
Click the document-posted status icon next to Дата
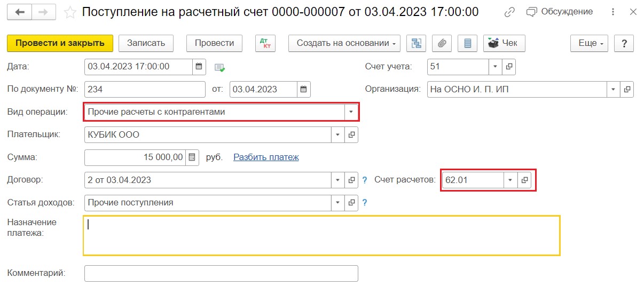pos(219,67)
